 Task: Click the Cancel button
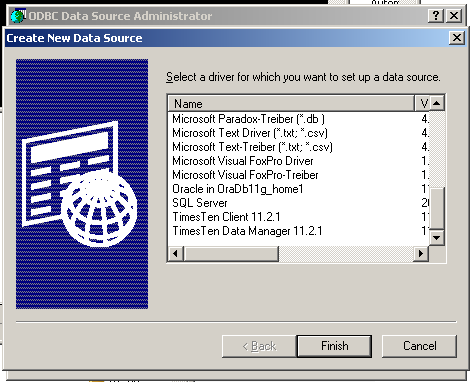click(x=419, y=346)
